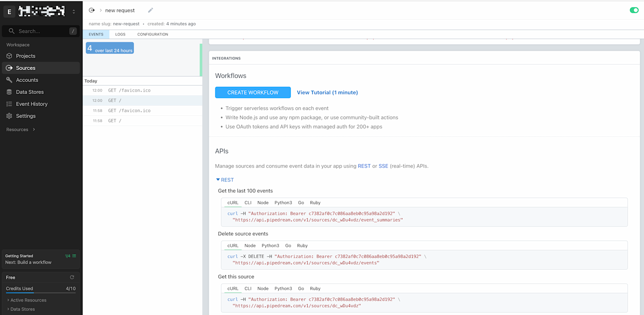This screenshot has height=315, width=644.
Task: Select CLI tab under Get this source
Action: point(248,288)
